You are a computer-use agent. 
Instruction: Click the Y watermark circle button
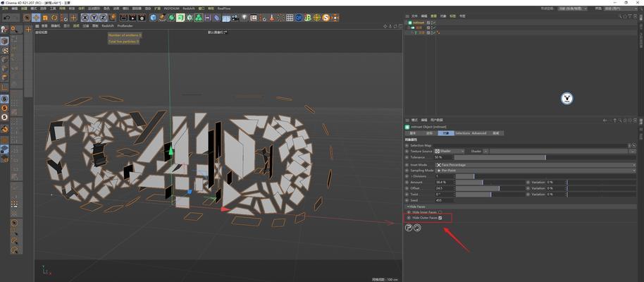567,98
